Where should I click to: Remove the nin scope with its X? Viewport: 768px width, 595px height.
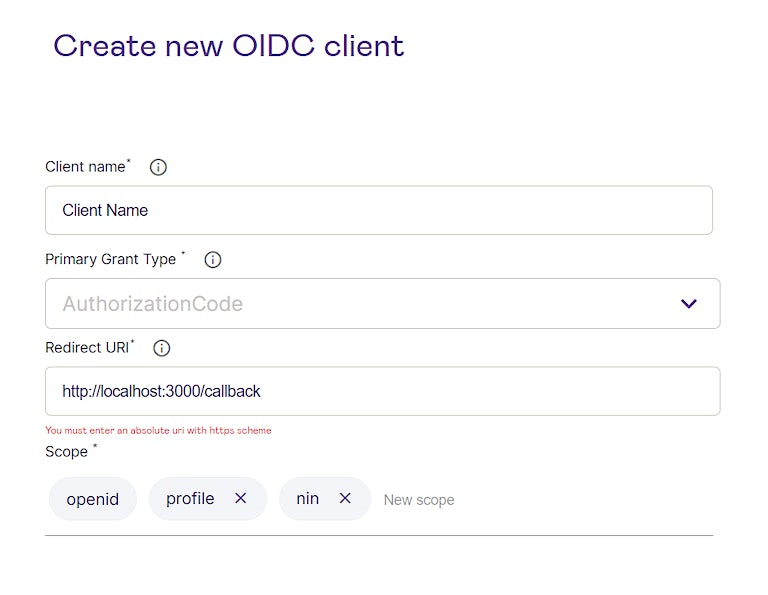[345, 498]
